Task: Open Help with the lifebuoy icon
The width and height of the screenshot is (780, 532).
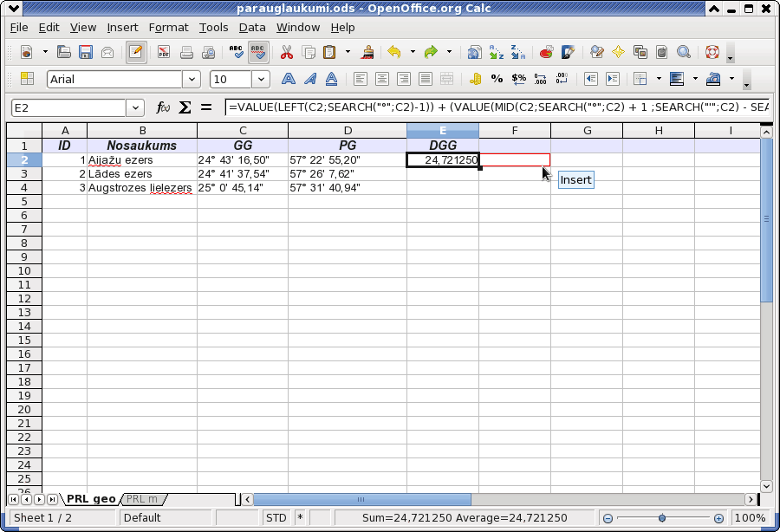Action: click(712, 52)
